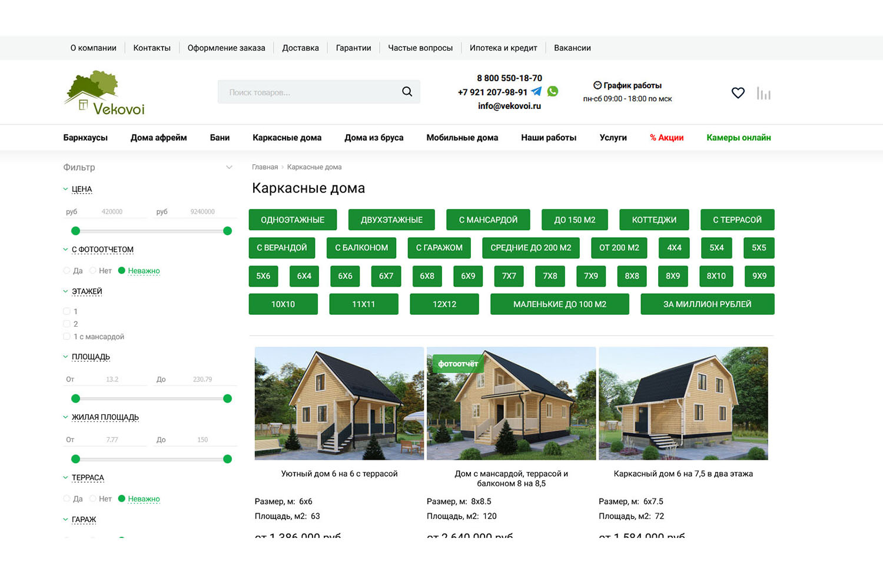Check the 1 floor checkbox
The width and height of the screenshot is (883, 588).
pyautogui.click(x=67, y=311)
